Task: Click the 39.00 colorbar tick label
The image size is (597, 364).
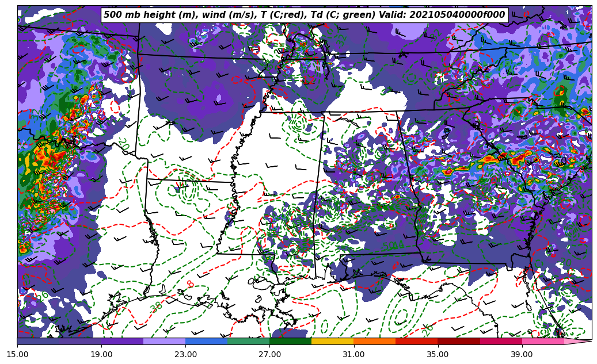Action: coord(522,354)
